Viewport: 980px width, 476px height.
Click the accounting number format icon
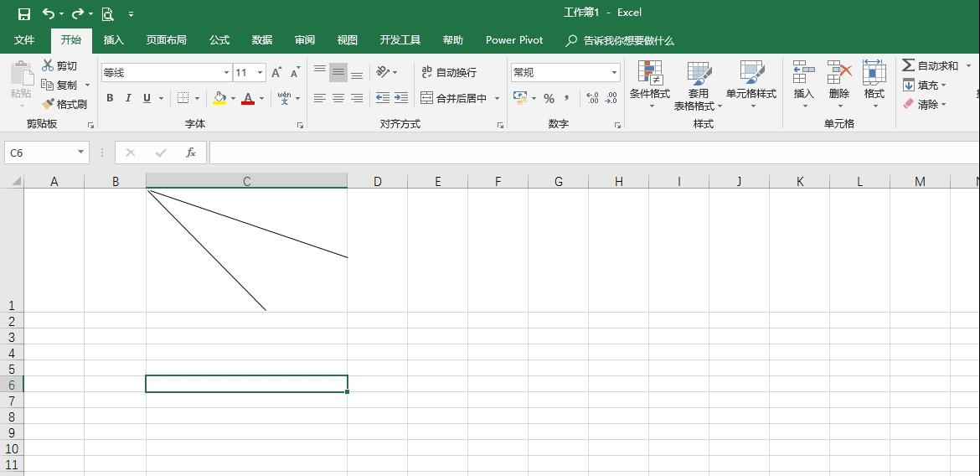pyautogui.click(x=520, y=97)
